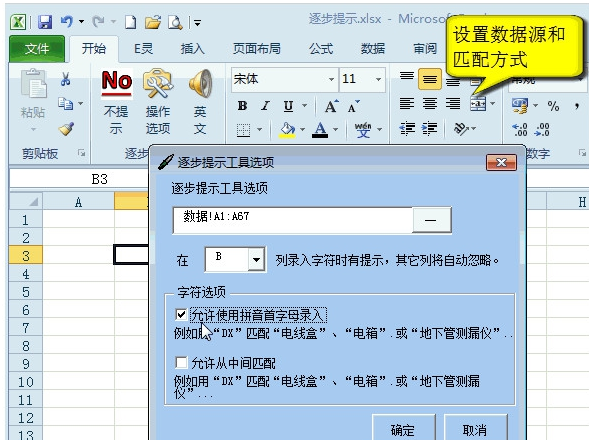Click the Undo arrow icon
The height and width of the screenshot is (440, 589).
67,21
